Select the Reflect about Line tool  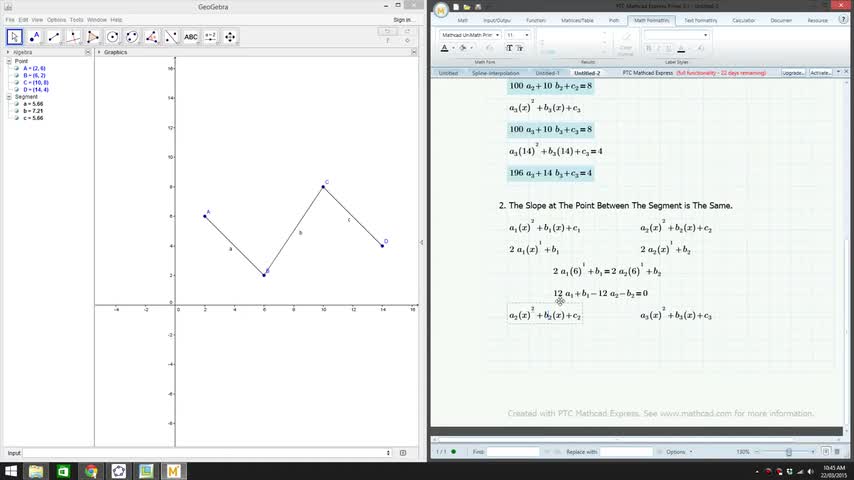[x=172, y=37]
